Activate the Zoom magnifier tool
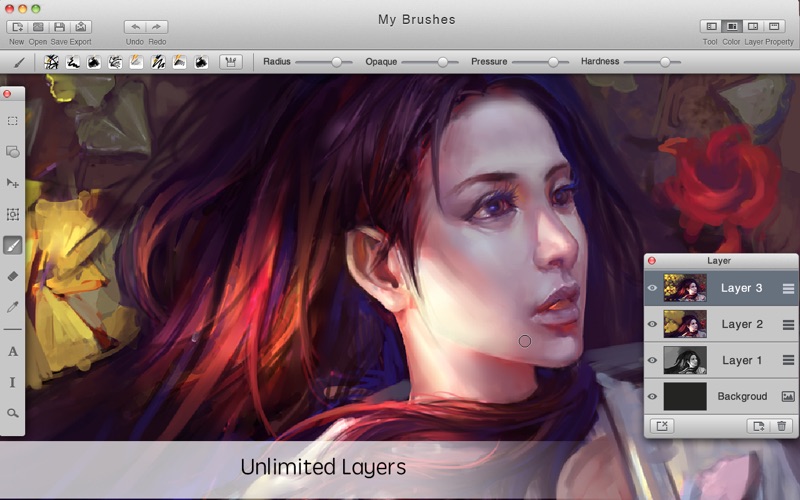 (x=13, y=412)
